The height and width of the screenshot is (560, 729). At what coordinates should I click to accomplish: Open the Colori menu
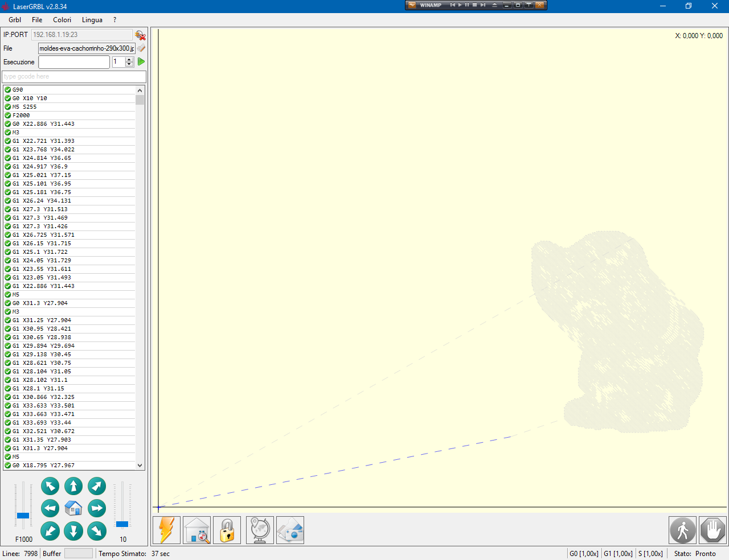tap(62, 20)
